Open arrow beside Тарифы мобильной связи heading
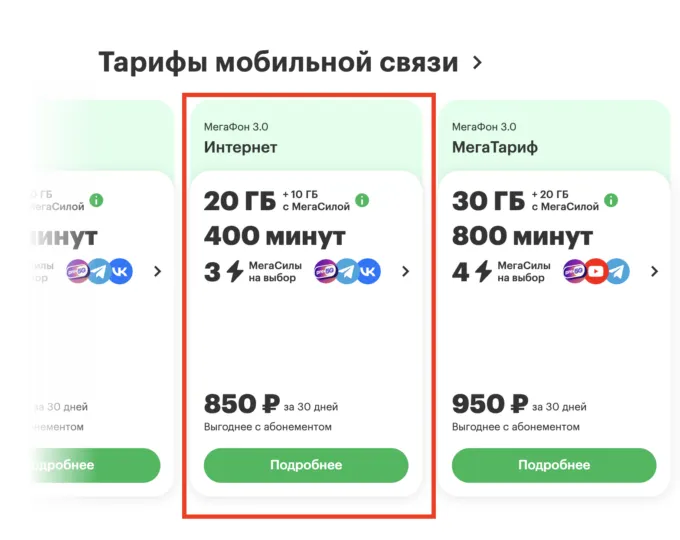680x540 pixels. 477,62
